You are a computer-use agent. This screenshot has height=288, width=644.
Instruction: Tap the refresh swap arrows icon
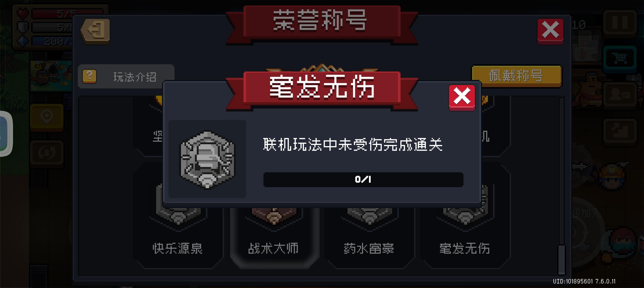point(47,153)
